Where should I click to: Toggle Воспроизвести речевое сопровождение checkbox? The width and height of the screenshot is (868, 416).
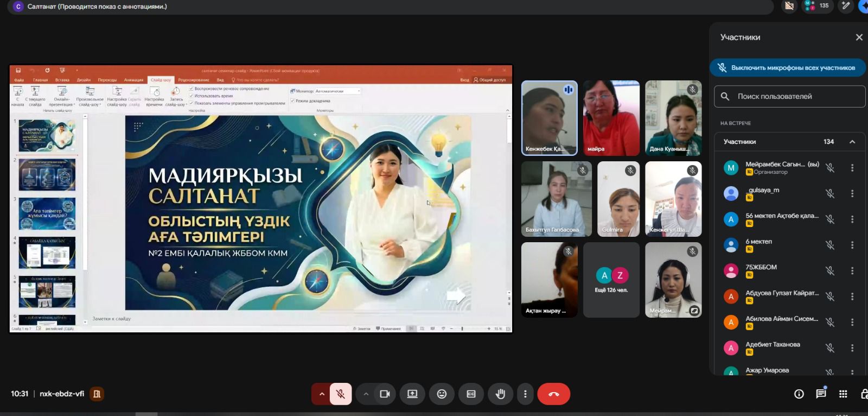(192, 89)
